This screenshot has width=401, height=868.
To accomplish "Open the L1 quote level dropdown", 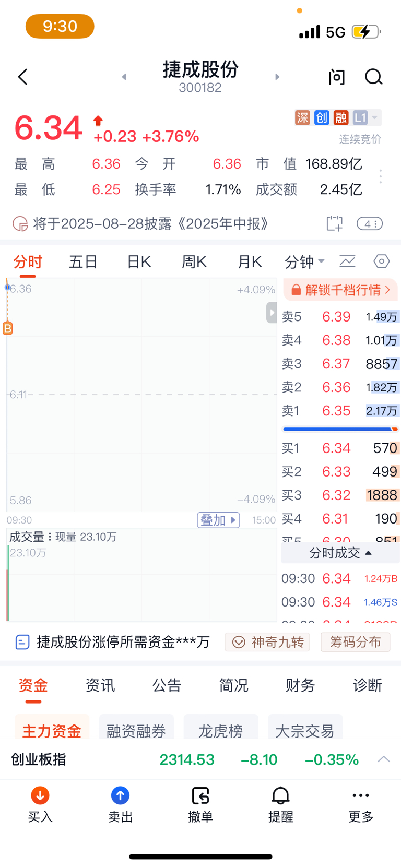I will [367, 117].
